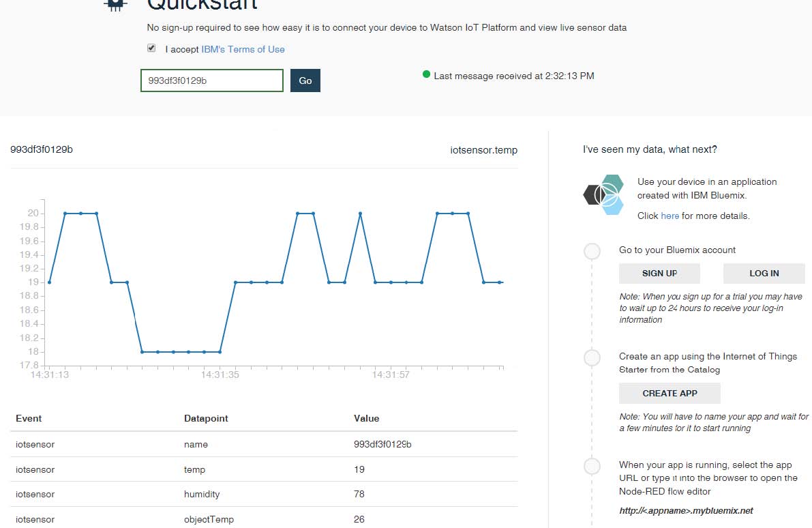Image resolution: width=812 pixels, height=528 pixels.
Task: Click the humidity value 78
Action: tap(359, 494)
